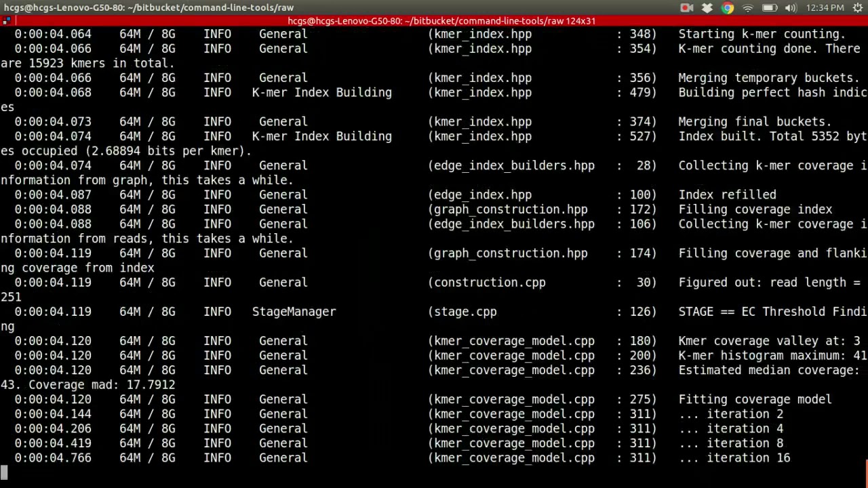Click "(graph_construction.hpp" on the 174 row
Image resolution: width=868 pixels, height=488 pixels.
click(508, 253)
